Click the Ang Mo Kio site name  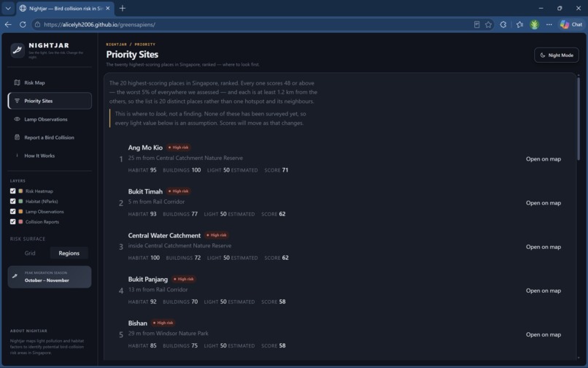[145, 147]
